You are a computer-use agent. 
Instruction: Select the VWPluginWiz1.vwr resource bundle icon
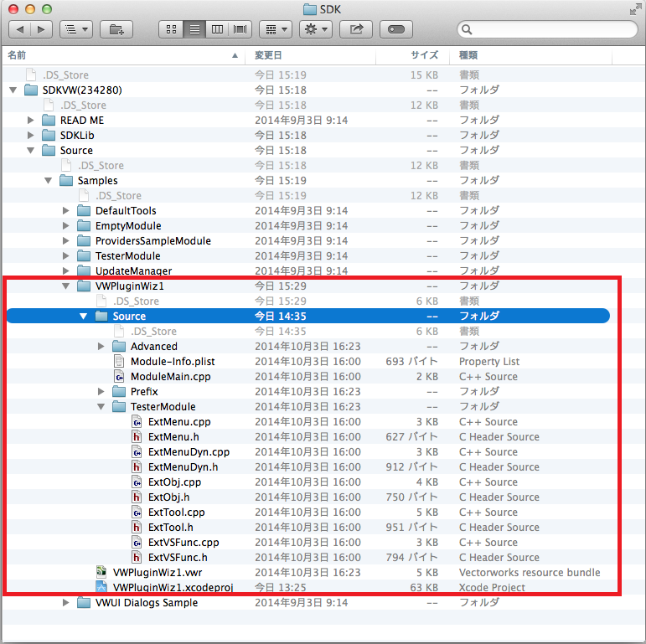(101, 572)
